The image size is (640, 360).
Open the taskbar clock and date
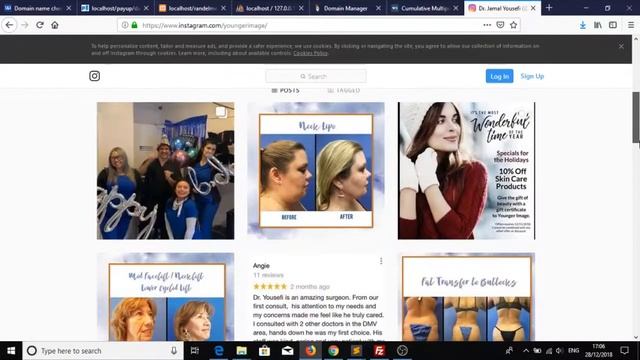[598, 351]
